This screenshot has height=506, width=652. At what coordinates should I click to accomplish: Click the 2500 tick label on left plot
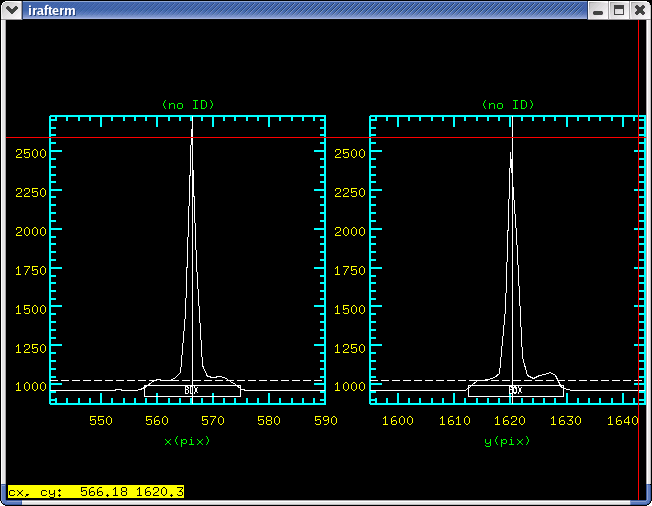(30, 152)
